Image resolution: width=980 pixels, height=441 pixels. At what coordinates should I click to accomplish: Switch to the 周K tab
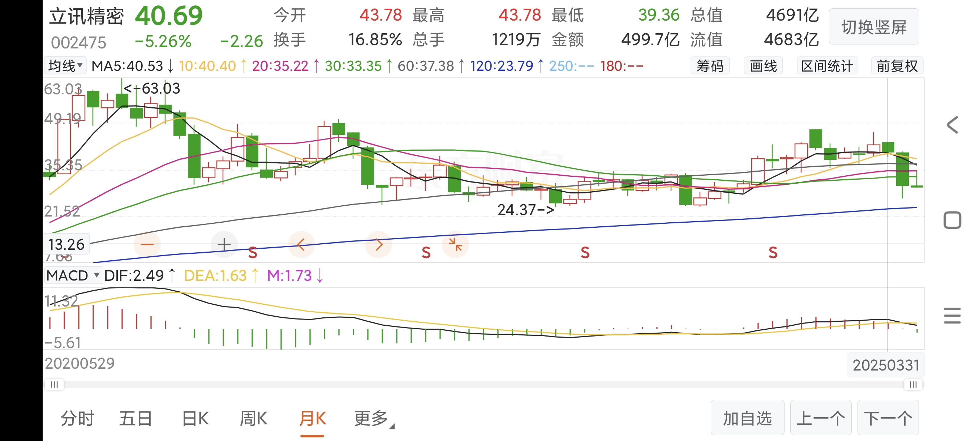(253, 419)
